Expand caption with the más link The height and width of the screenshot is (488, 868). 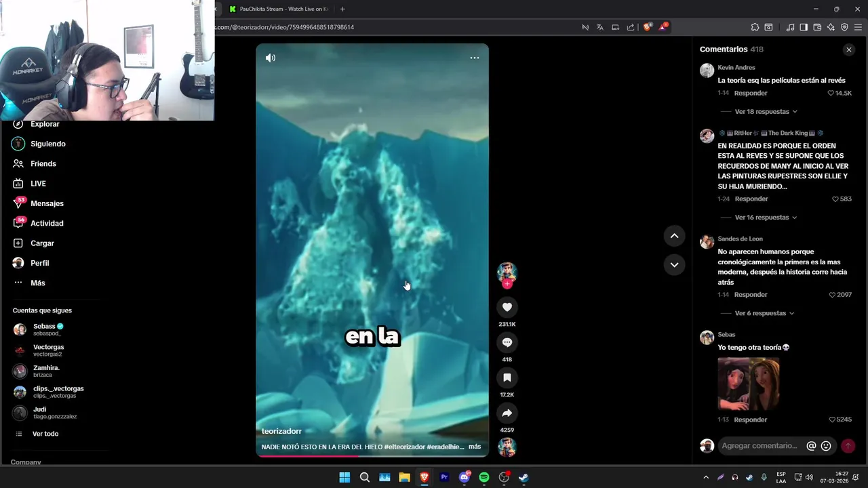[475, 447]
